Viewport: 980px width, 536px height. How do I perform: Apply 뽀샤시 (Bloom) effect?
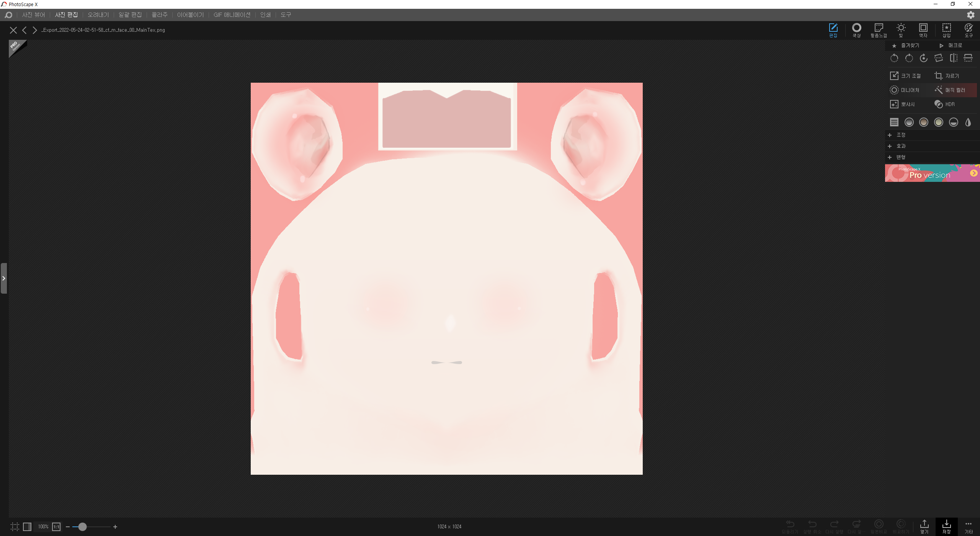point(902,104)
